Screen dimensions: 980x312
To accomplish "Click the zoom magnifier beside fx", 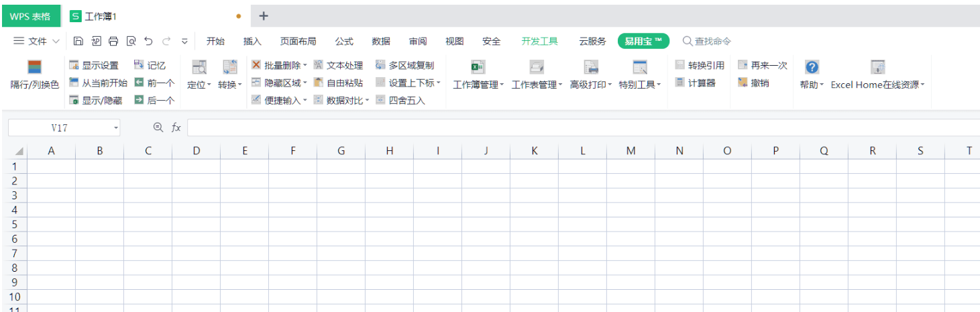I will 158,127.
